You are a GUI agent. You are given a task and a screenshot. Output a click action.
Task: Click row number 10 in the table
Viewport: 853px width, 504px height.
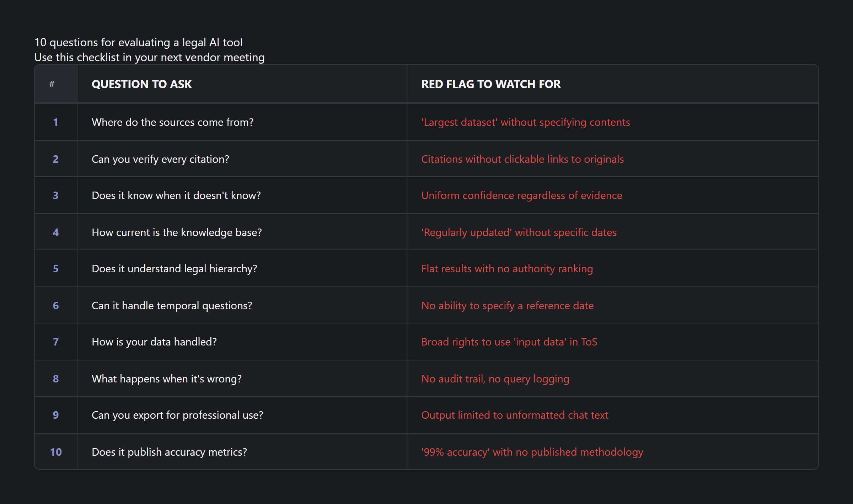[56, 452]
